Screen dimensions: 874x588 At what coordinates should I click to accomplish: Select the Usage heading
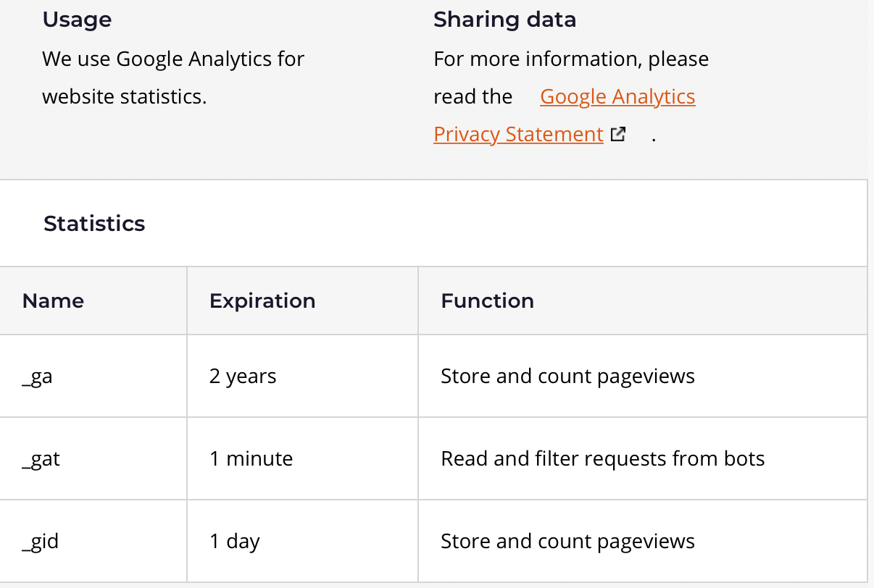pyautogui.click(x=78, y=20)
